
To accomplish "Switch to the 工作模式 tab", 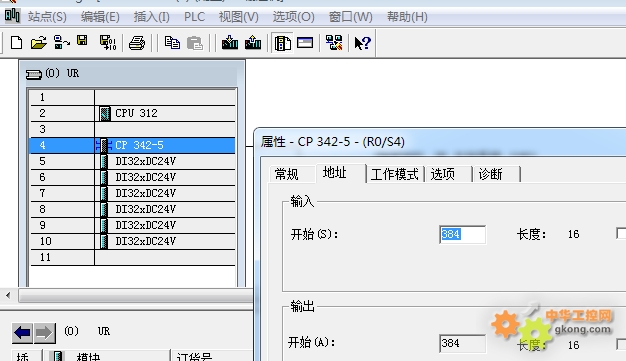I will [x=394, y=174].
